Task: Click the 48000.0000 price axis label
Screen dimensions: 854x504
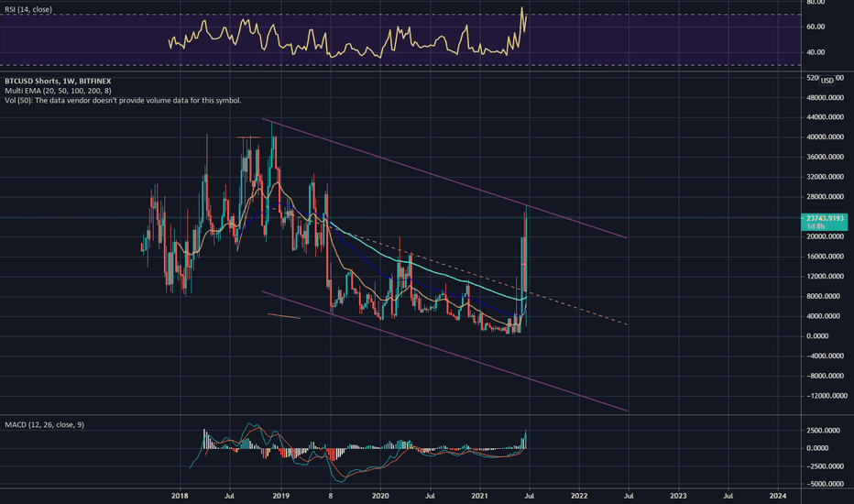Action: point(825,97)
